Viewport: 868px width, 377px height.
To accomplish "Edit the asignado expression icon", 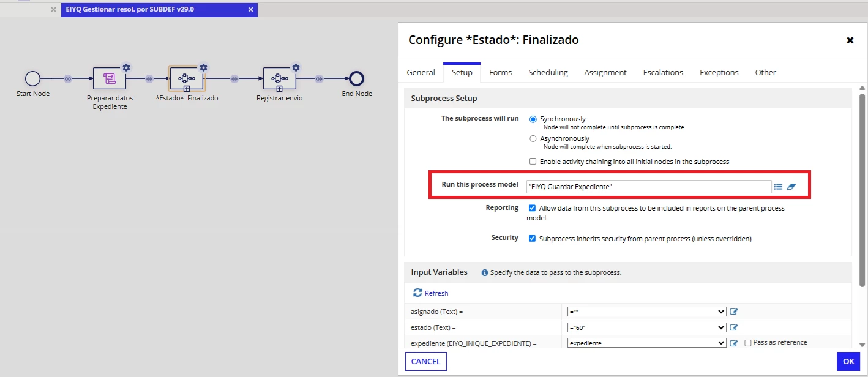I will (x=734, y=312).
